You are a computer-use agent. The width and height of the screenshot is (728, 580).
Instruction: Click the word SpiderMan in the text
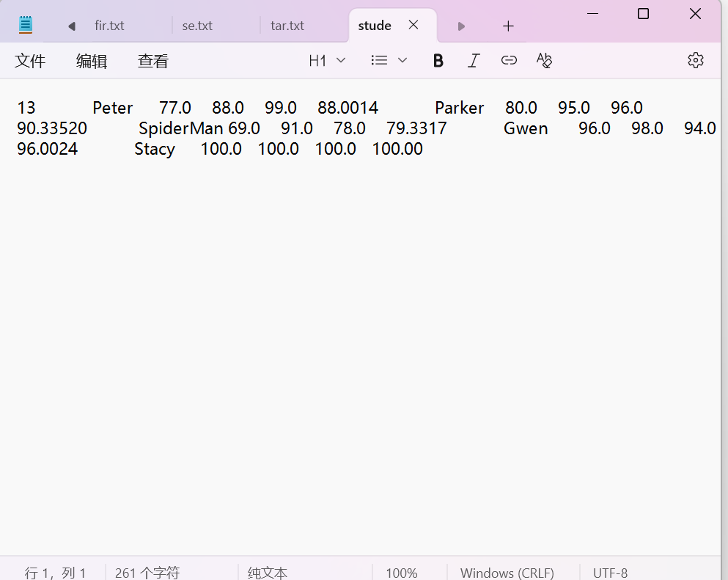coord(181,128)
